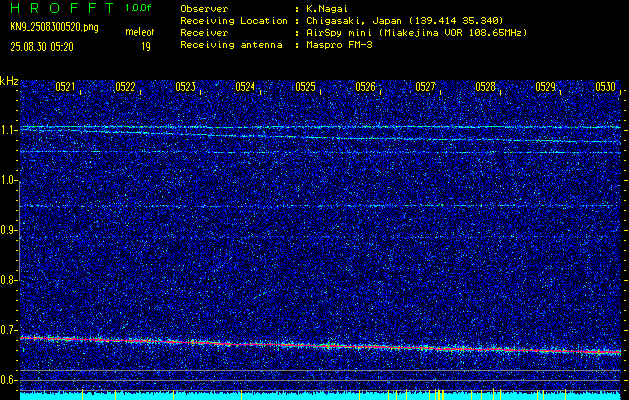Click the 0529 time marker

546,87
